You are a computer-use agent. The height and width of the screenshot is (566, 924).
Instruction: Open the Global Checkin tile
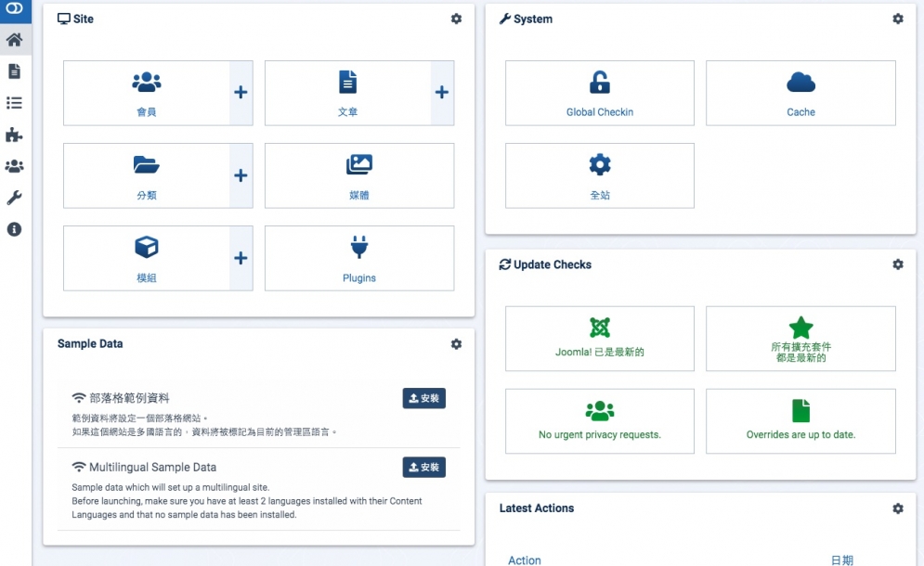(x=600, y=93)
